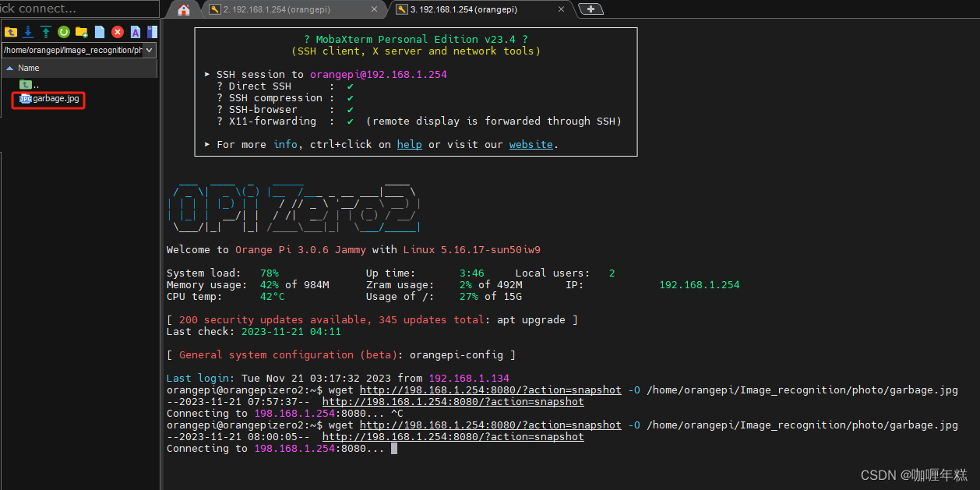
Task: Click 'Usage of /: 27% of 15G' value
Action: pyautogui.click(x=491, y=296)
